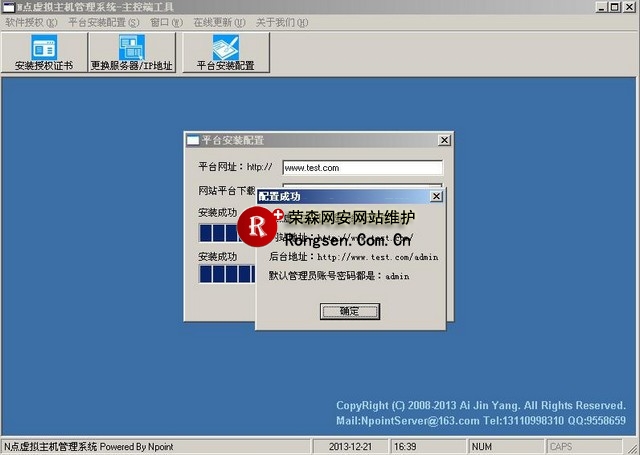Click the upper 安装成功 progress bar
Viewport: 640px width, 455px height.
pyautogui.click(x=225, y=233)
